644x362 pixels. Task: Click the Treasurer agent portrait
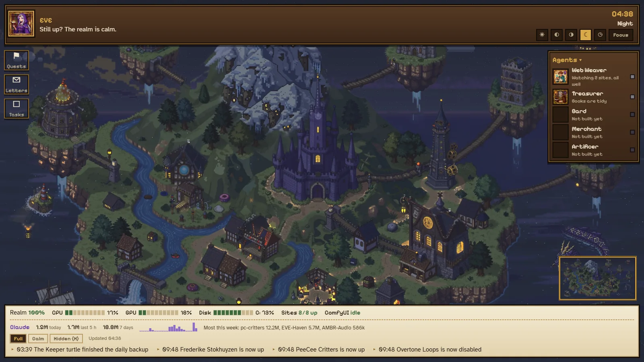(560, 97)
